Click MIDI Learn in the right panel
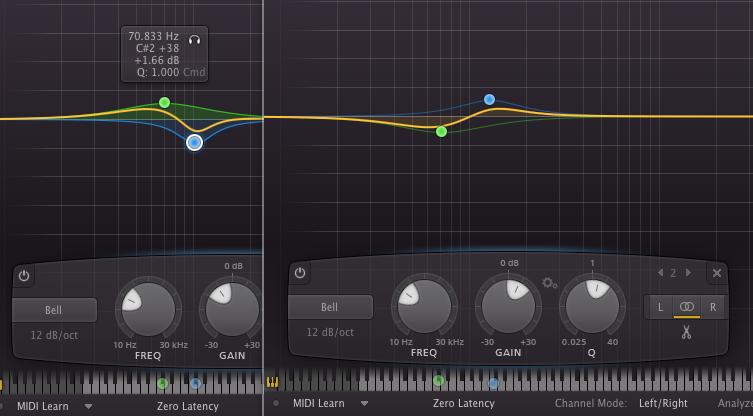This screenshot has height=416, width=753. click(319, 404)
